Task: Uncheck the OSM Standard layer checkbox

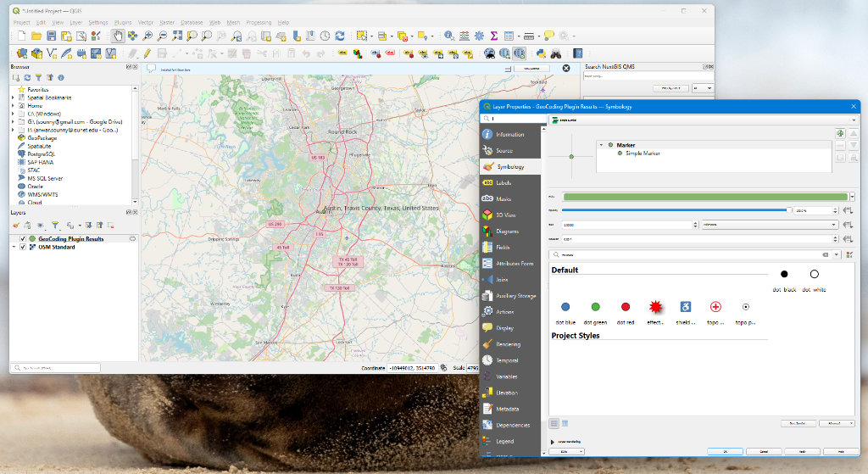Action: pos(22,247)
